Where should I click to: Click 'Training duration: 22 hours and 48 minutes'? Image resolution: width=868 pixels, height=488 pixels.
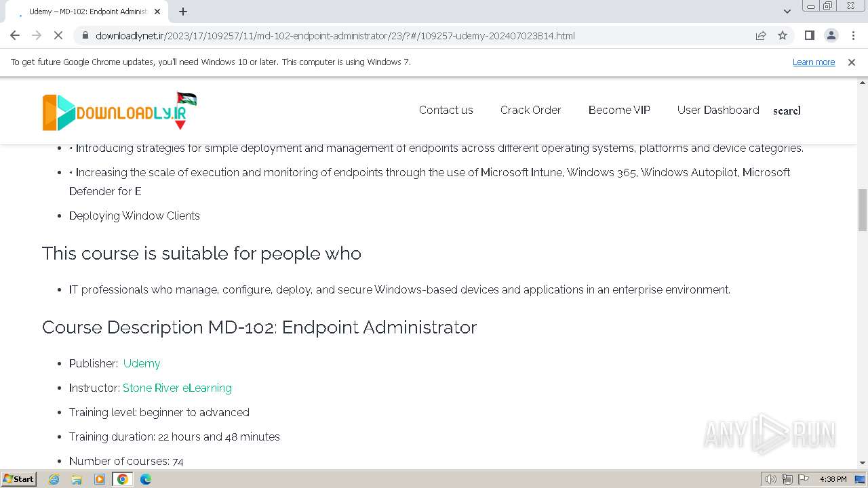(174, 436)
